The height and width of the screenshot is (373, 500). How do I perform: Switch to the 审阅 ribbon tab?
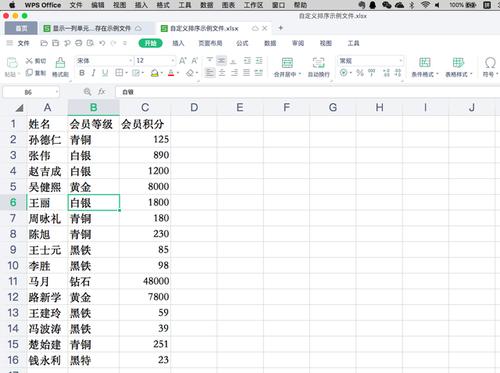pos(298,43)
